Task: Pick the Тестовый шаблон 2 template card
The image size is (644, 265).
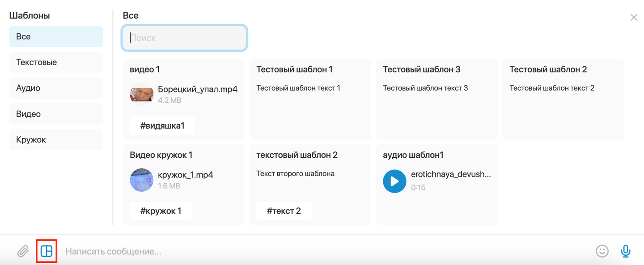Action: click(x=563, y=99)
